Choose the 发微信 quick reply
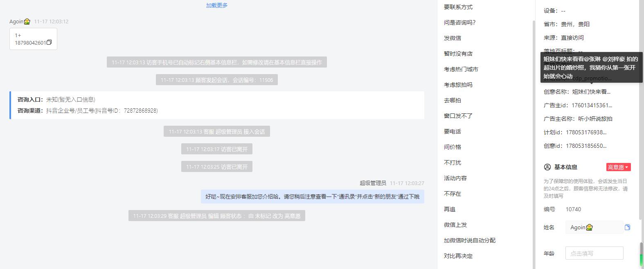Image resolution: width=644 pixels, height=269 pixels. [453, 38]
